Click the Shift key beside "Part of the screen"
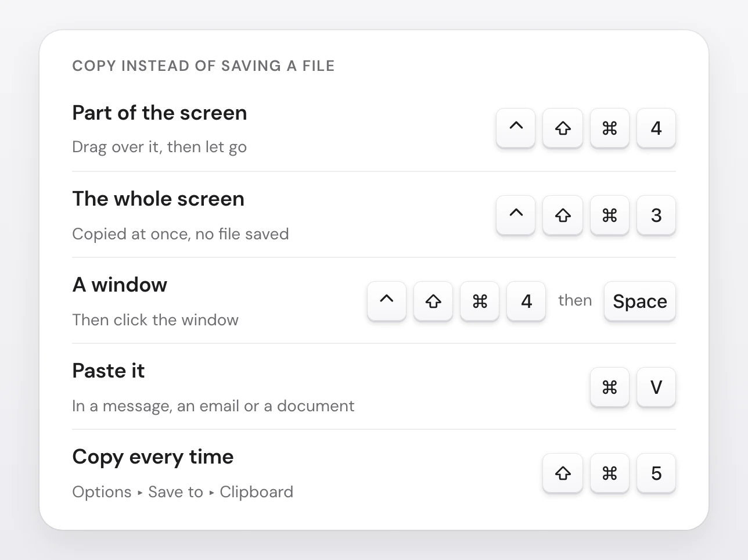Image resolution: width=748 pixels, height=560 pixels. coord(563,128)
